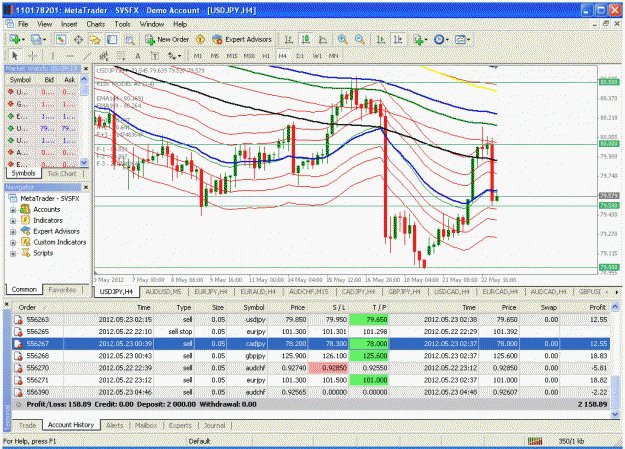
Task: Launch MetaEditor from the toolbar
Action: (x=200, y=39)
